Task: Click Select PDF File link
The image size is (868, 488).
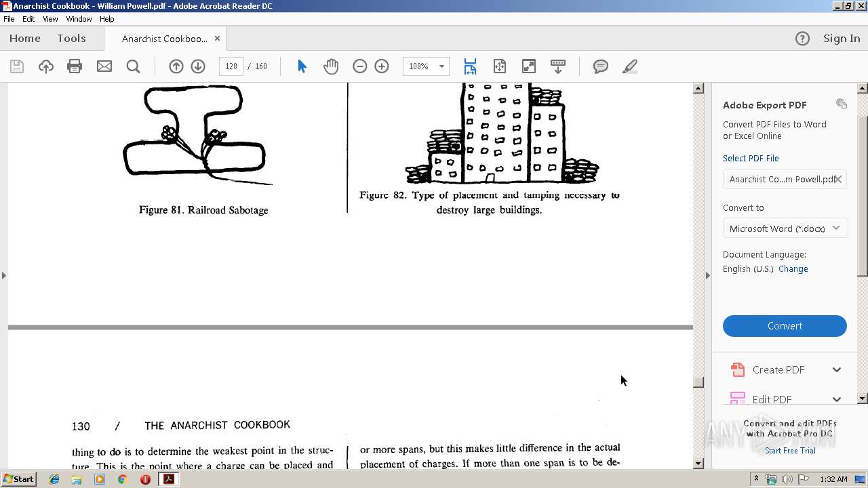Action: pos(751,158)
